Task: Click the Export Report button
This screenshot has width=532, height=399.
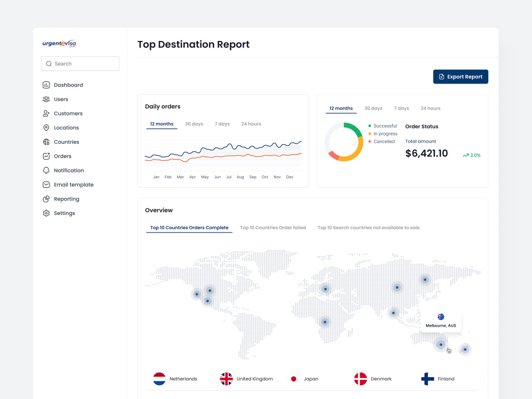Action: 460,77
